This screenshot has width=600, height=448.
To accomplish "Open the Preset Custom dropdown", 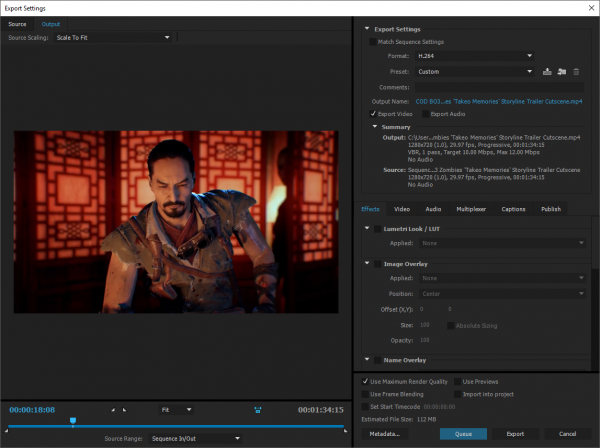I will 474,72.
